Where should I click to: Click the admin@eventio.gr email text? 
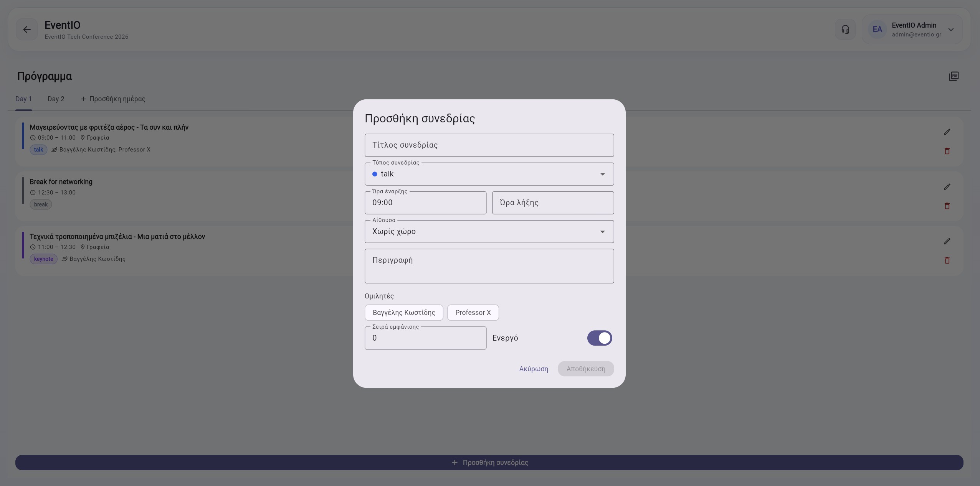tap(916, 35)
